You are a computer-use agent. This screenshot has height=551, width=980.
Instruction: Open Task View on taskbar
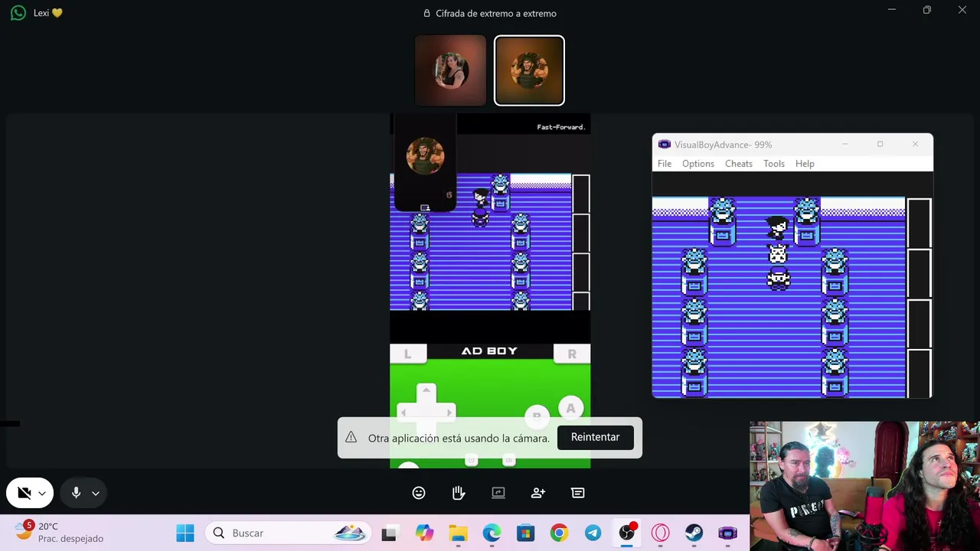pyautogui.click(x=389, y=533)
